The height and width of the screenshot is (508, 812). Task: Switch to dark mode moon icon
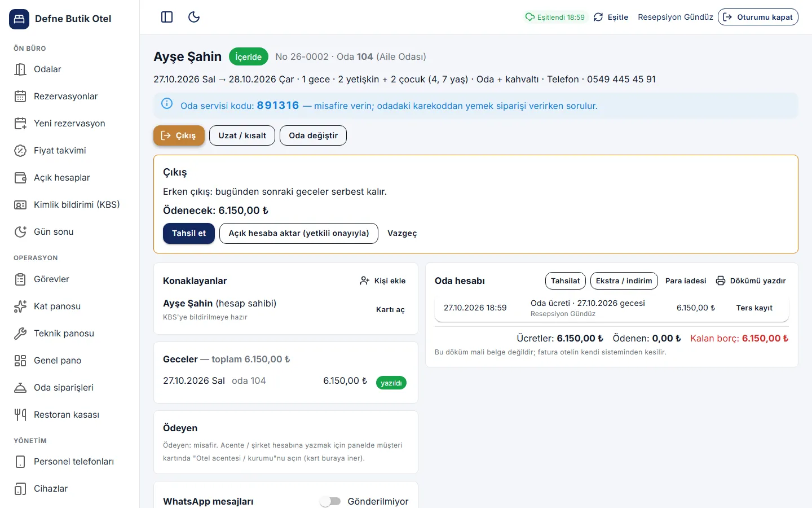point(194,17)
